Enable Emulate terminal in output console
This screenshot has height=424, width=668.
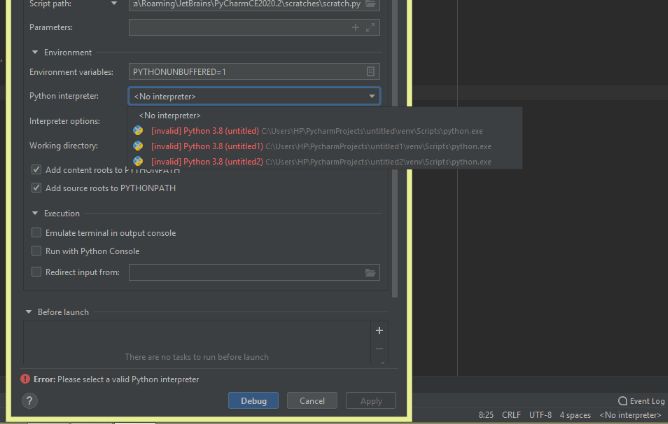coord(36,233)
